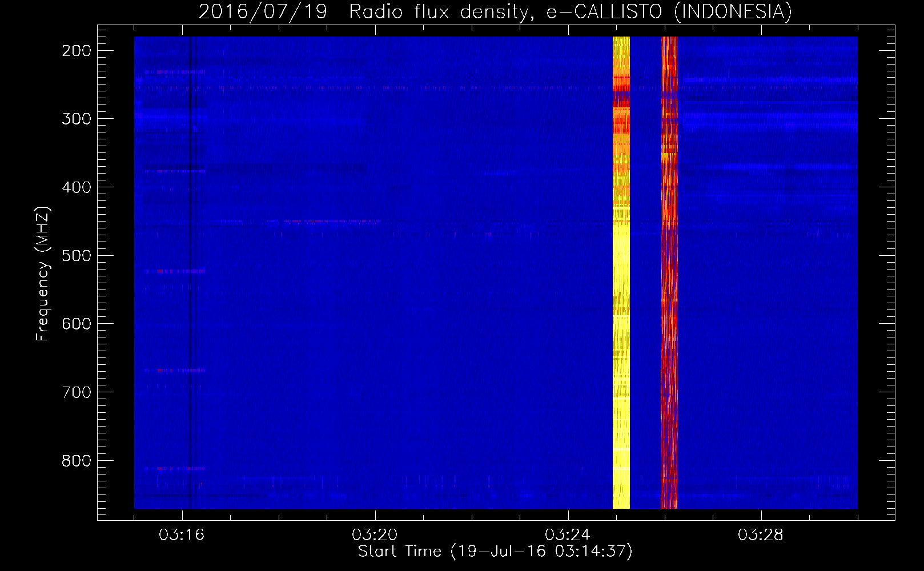The image size is (924, 571).
Task: Click the 'Start Time (19-Jul-16 03:14:37)' label
Action: 495,552
